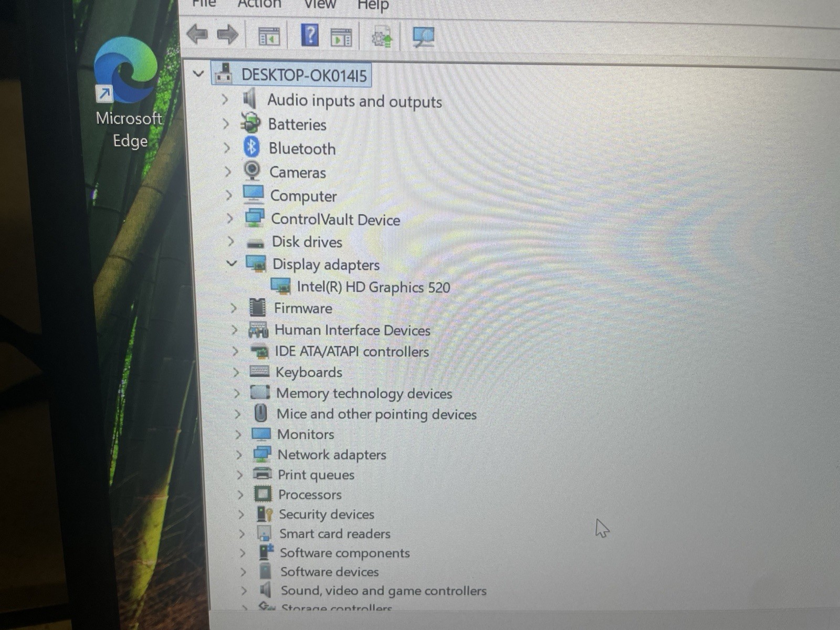
Task: Expand the Processors category
Action: coord(240,495)
